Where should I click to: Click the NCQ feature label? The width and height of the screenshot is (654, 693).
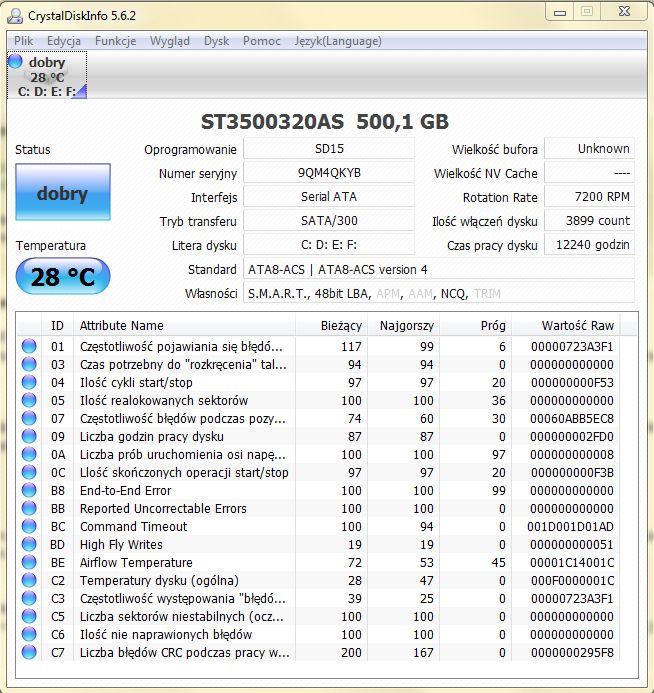coord(452,293)
